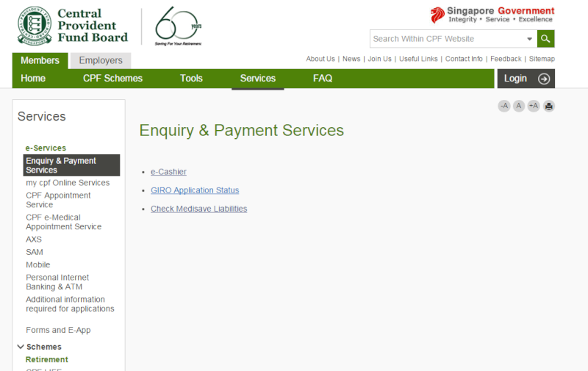Viewport: 588px width, 371px height.
Task: Open the Feedback link
Action: (x=506, y=59)
